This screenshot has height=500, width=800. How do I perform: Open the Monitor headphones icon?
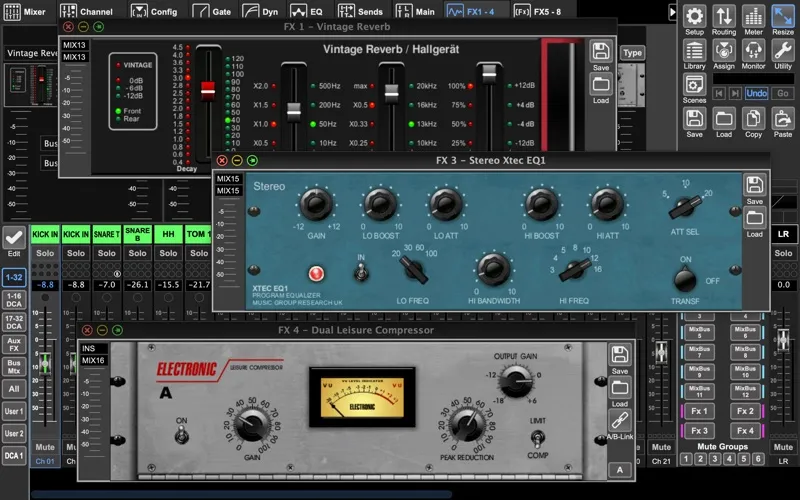tap(753, 51)
